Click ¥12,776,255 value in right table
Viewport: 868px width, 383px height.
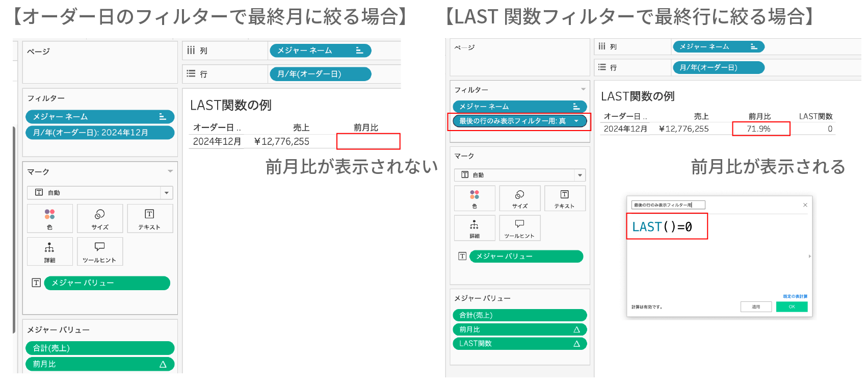[x=683, y=129]
